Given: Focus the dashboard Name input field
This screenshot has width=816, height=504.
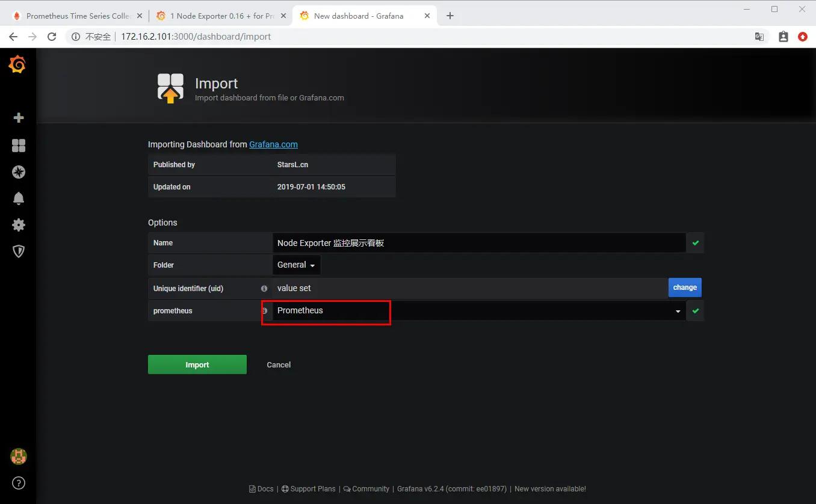Looking at the screenshot, I should coord(479,243).
